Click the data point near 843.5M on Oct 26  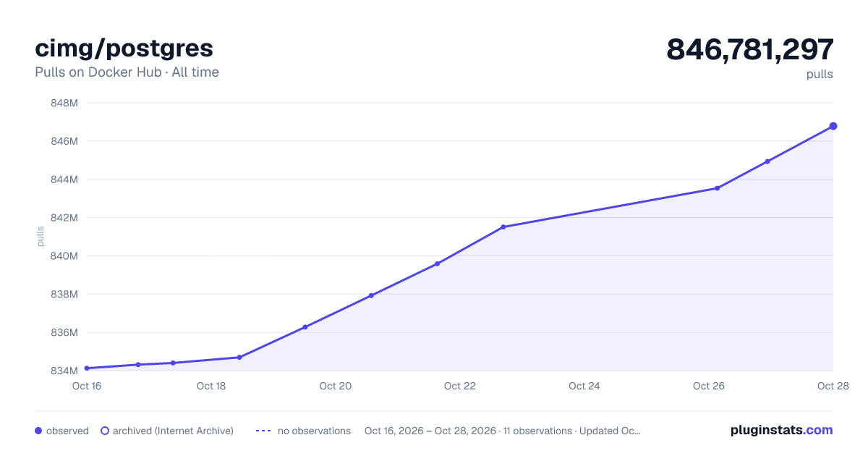[x=717, y=188]
